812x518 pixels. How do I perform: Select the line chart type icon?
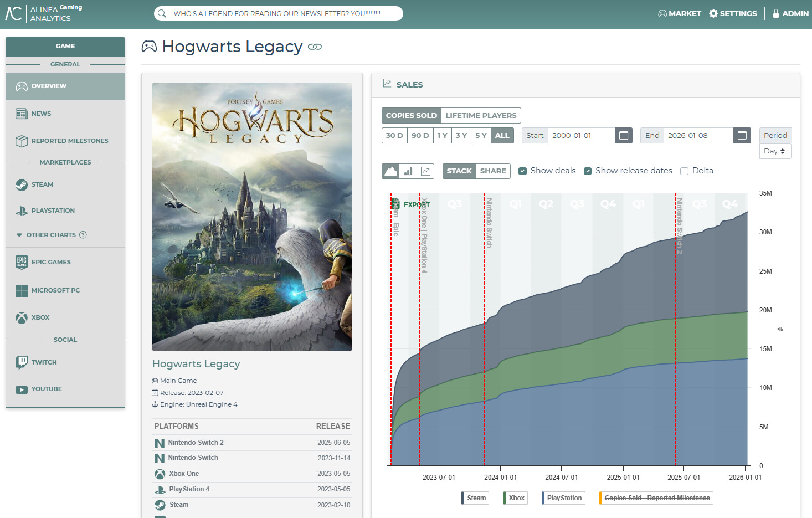[x=425, y=171]
